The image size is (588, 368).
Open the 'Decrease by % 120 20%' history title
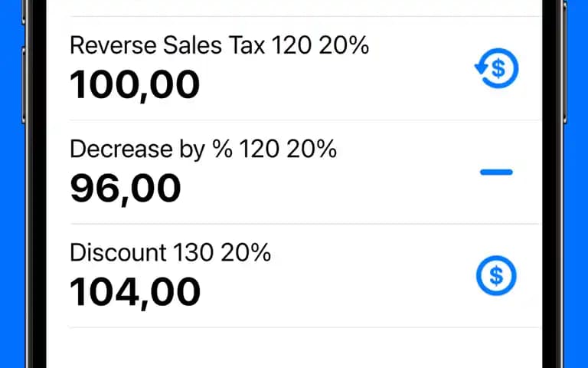click(x=203, y=149)
